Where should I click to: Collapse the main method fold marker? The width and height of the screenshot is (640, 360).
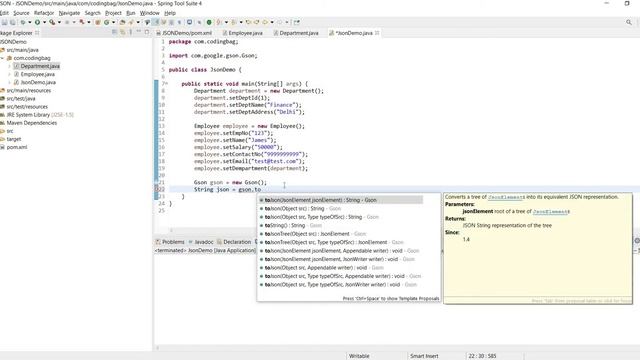tap(167, 84)
